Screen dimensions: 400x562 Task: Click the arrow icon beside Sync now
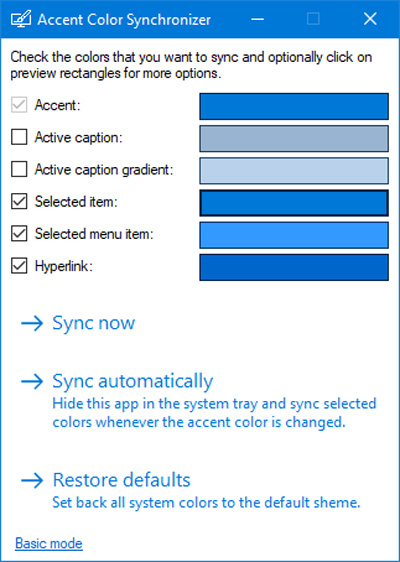point(32,324)
